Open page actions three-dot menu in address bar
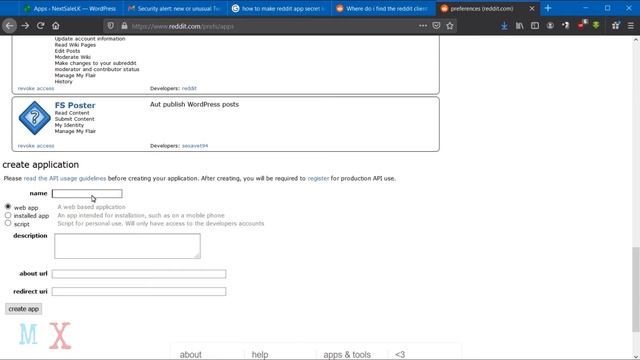 (423, 26)
